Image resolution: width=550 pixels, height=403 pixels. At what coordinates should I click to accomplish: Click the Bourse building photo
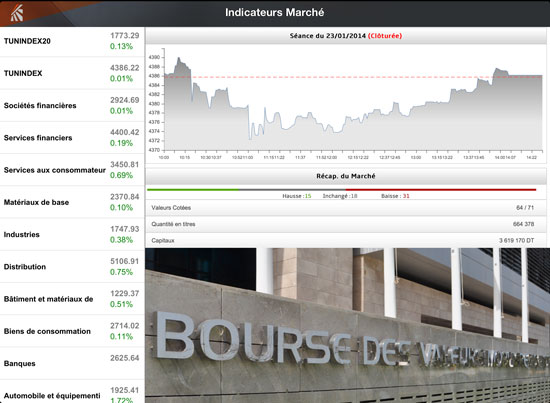pos(347,325)
